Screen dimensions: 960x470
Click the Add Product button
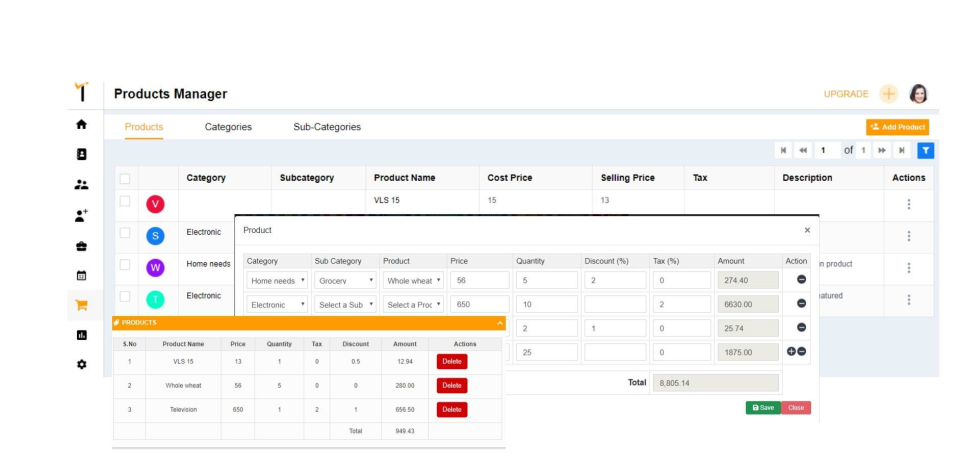pyautogui.click(x=897, y=127)
